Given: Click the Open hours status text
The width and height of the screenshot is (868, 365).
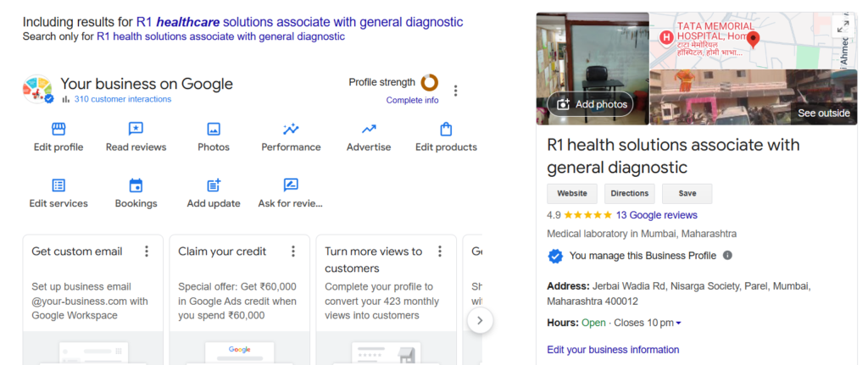Looking at the screenshot, I should coord(593,323).
